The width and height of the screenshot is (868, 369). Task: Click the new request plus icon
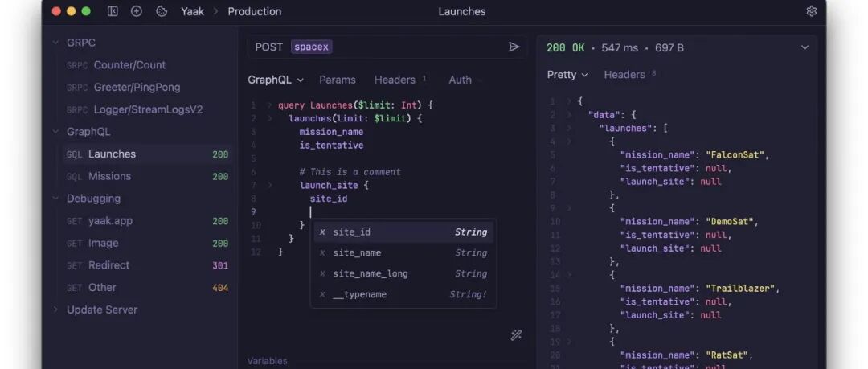click(136, 11)
